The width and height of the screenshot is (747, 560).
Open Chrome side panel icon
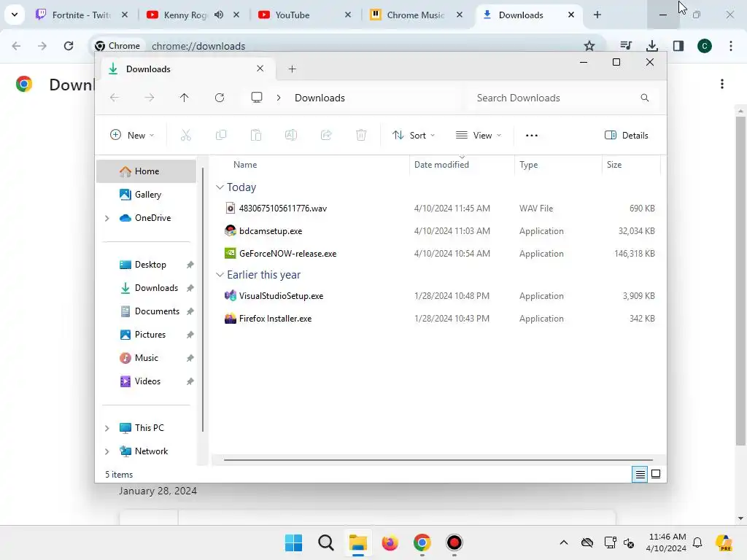(x=678, y=46)
